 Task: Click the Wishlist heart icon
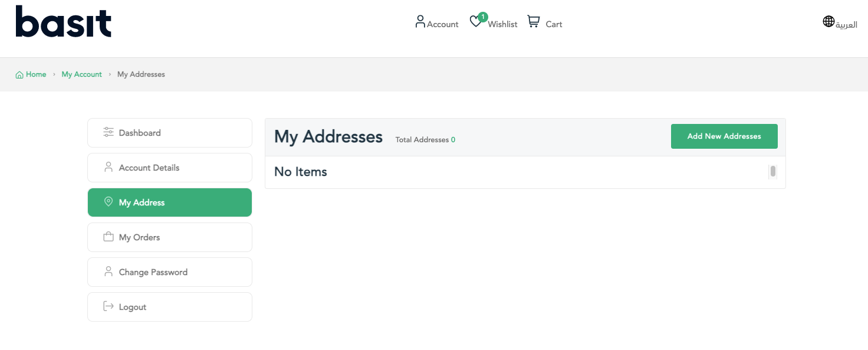pos(475,22)
